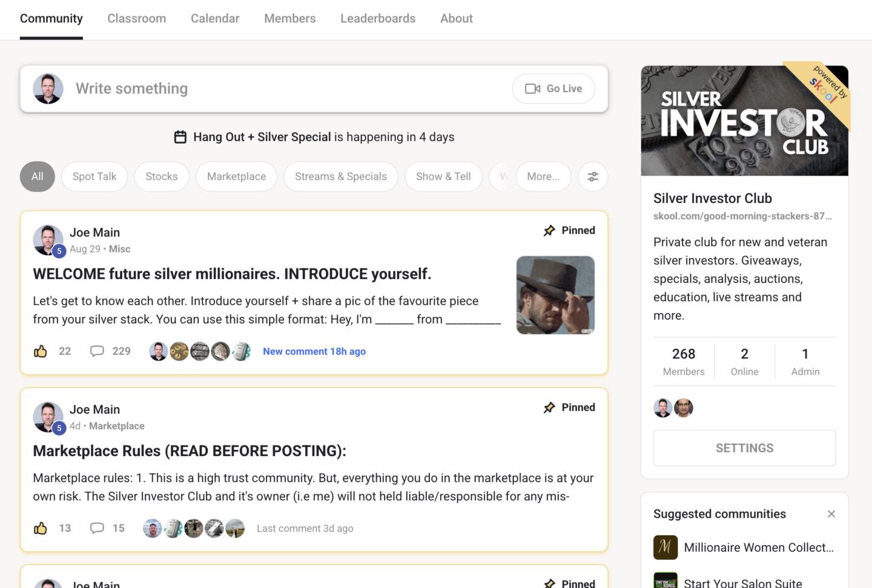Select the All category filter
The width and height of the screenshot is (872, 588).
pos(38,177)
